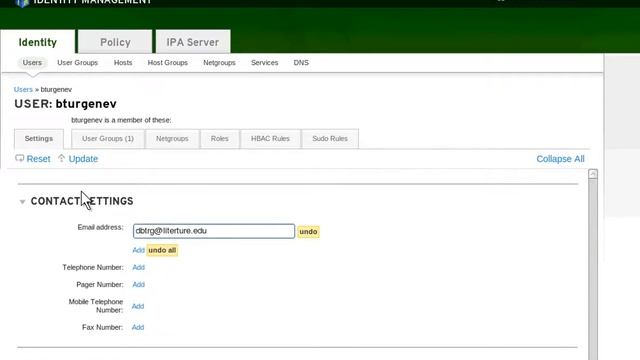The image size is (640, 360).
Task: Click the Update arrow icon
Action: coord(61,158)
